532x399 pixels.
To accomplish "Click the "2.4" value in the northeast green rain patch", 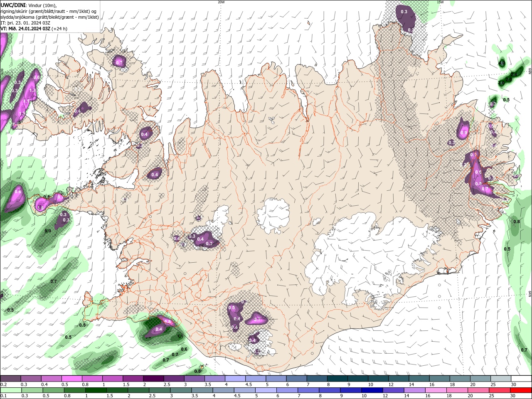I will pyautogui.click(x=514, y=74).
